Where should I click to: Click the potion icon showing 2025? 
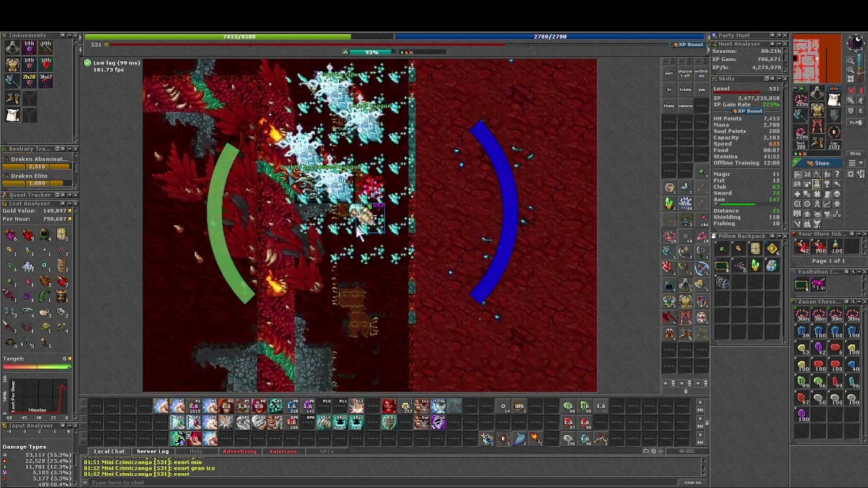click(x=195, y=406)
